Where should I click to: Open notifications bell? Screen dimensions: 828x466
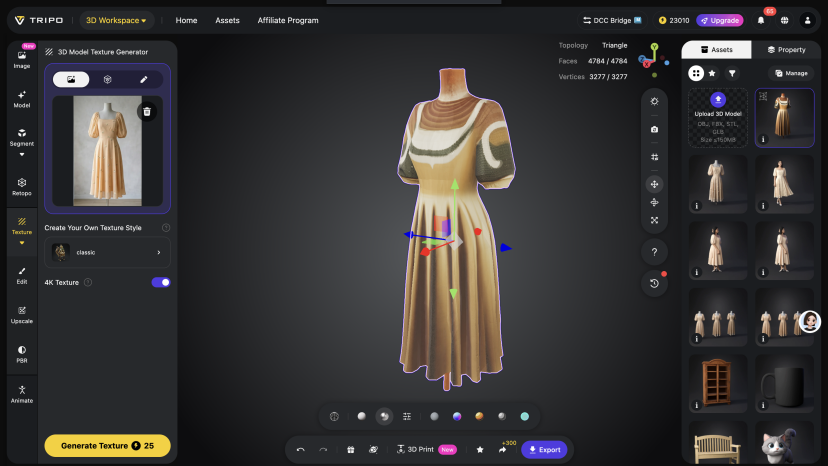click(x=763, y=20)
